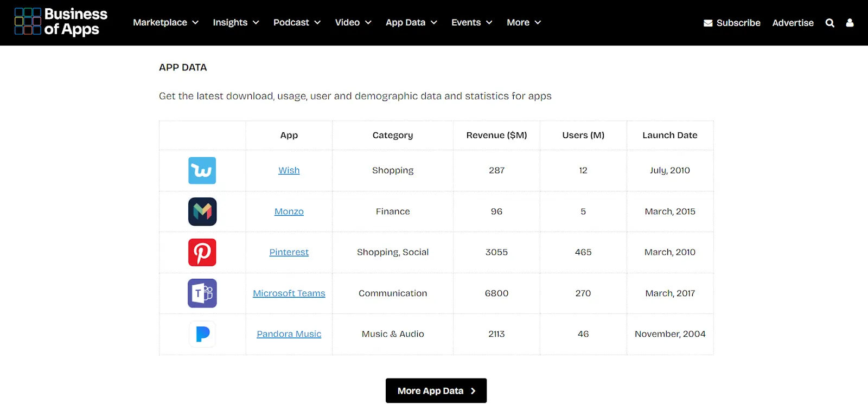The height and width of the screenshot is (404, 868).
Task: Open the Wish app link
Action: click(x=289, y=170)
